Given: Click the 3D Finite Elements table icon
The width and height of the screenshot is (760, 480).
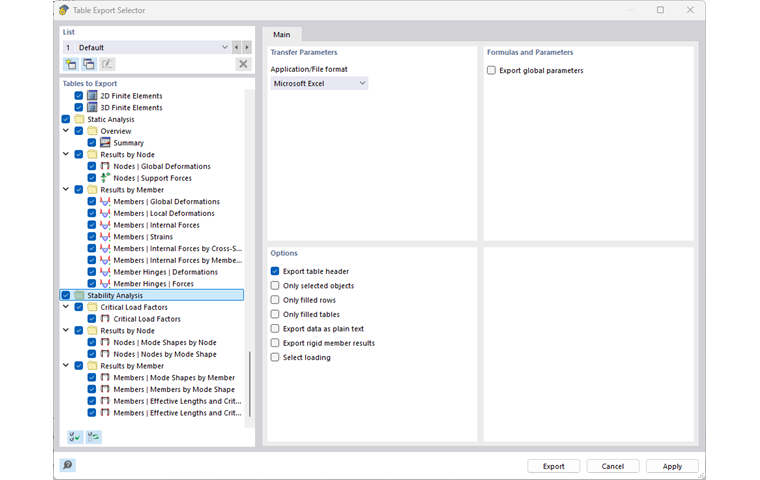Looking at the screenshot, I should click(x=92, y=107).
